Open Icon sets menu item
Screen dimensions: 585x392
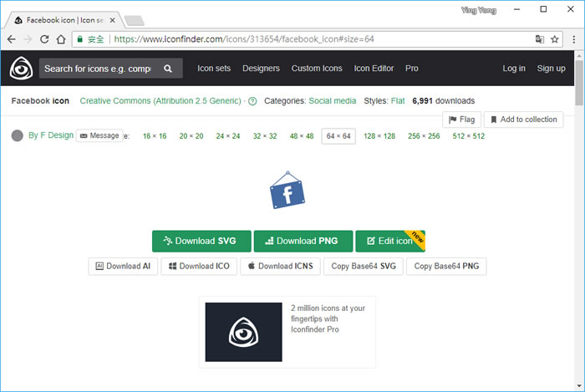214,69
